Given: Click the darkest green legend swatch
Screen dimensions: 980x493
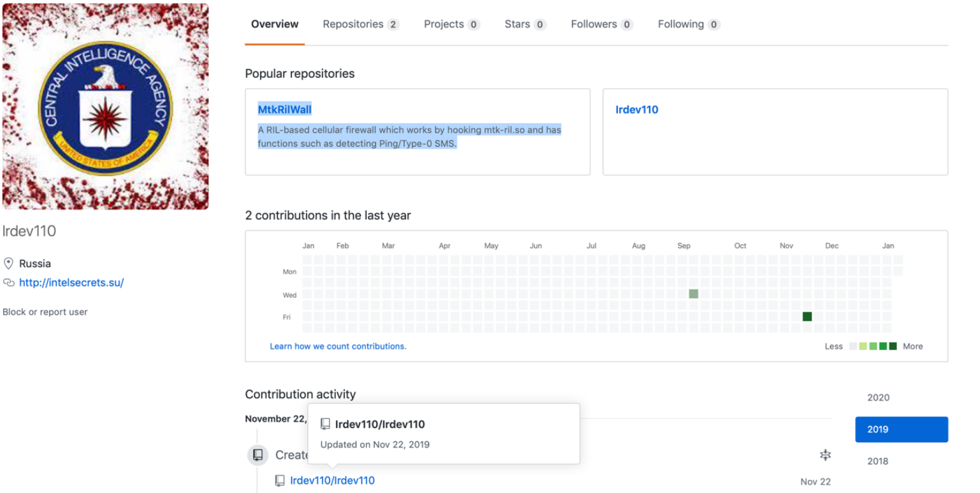Looking at the screenshot, I should 893,346.
